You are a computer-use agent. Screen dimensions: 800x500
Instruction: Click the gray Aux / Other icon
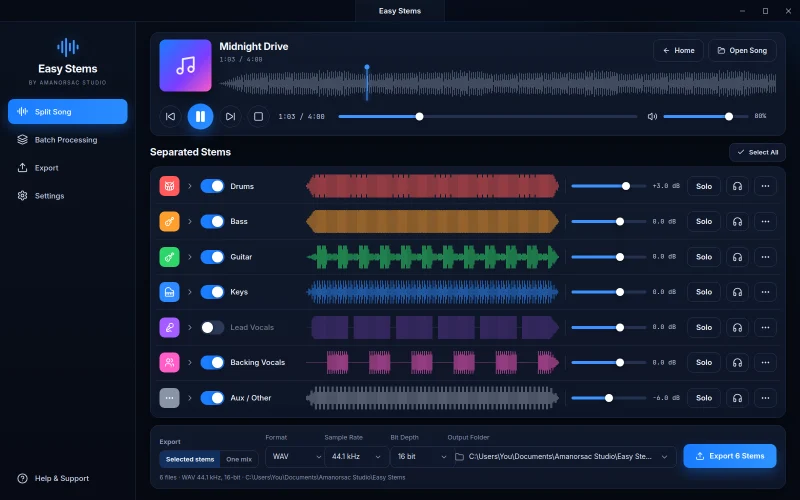tap(169, 397)
